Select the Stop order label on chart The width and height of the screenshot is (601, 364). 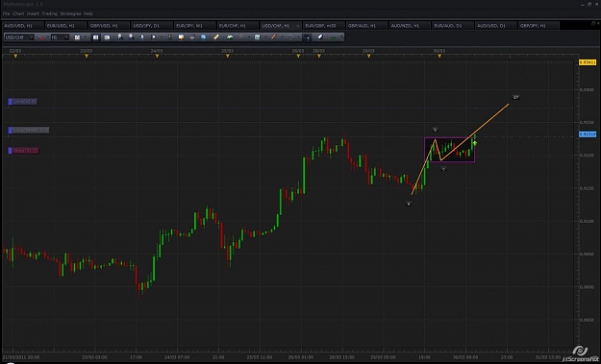pos(23,151)
